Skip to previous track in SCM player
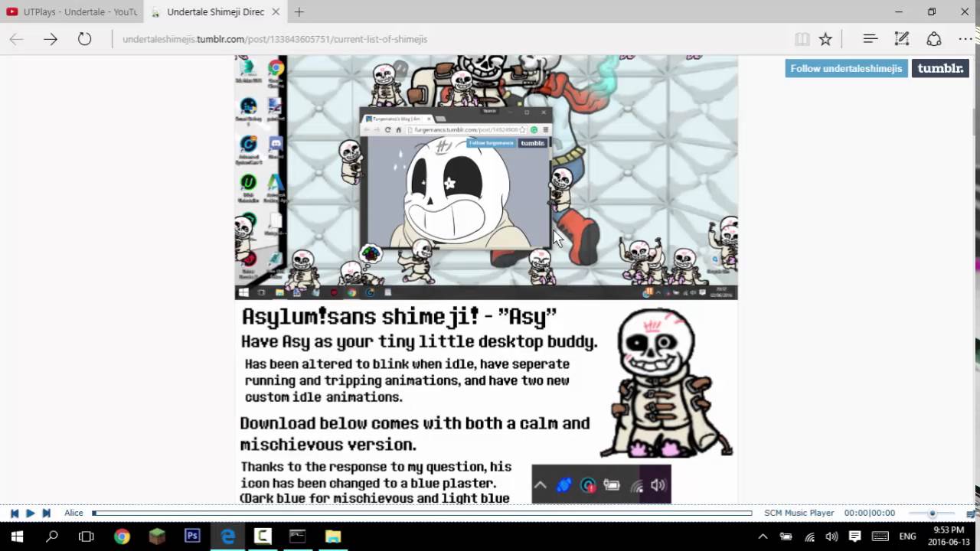Image resolution: width=980 pixels, height=551 pixels. pyautogui.click(x=14, y=514)
